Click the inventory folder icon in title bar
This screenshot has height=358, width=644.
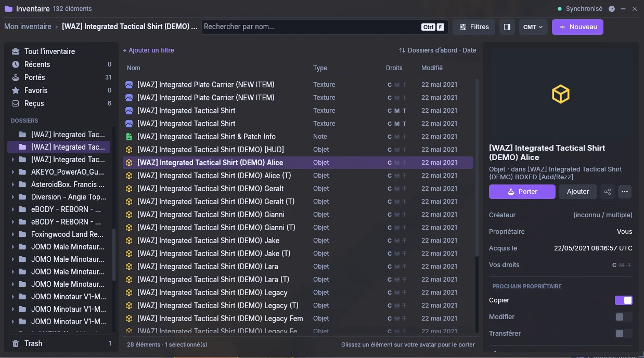tap(8, 9)
